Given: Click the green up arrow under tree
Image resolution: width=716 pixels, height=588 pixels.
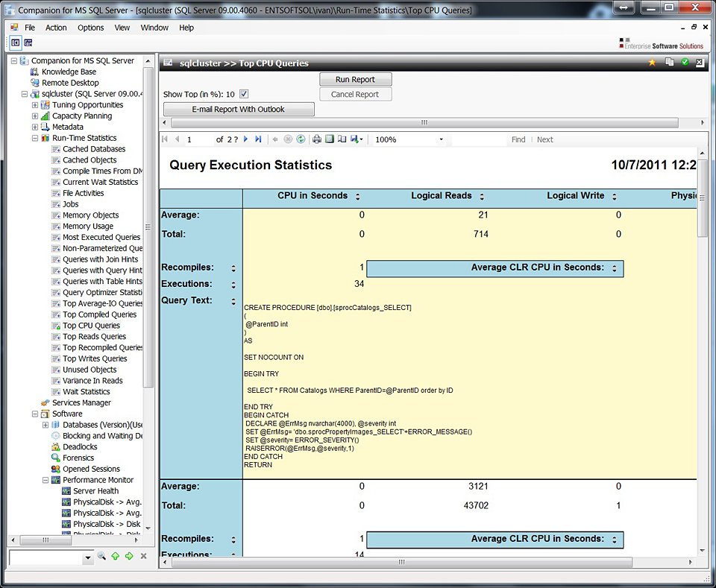Looking at the screenshot, I should coord(115,556).
